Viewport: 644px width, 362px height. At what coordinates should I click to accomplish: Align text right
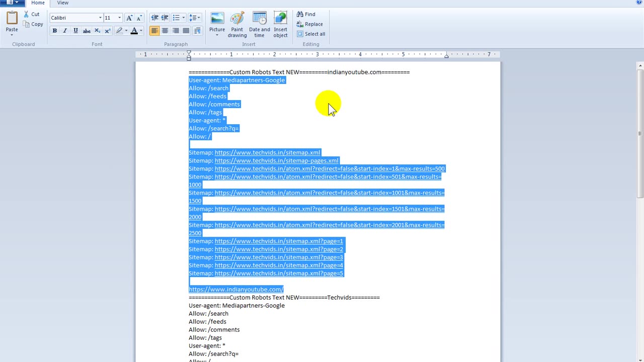(x=176, y=31)
